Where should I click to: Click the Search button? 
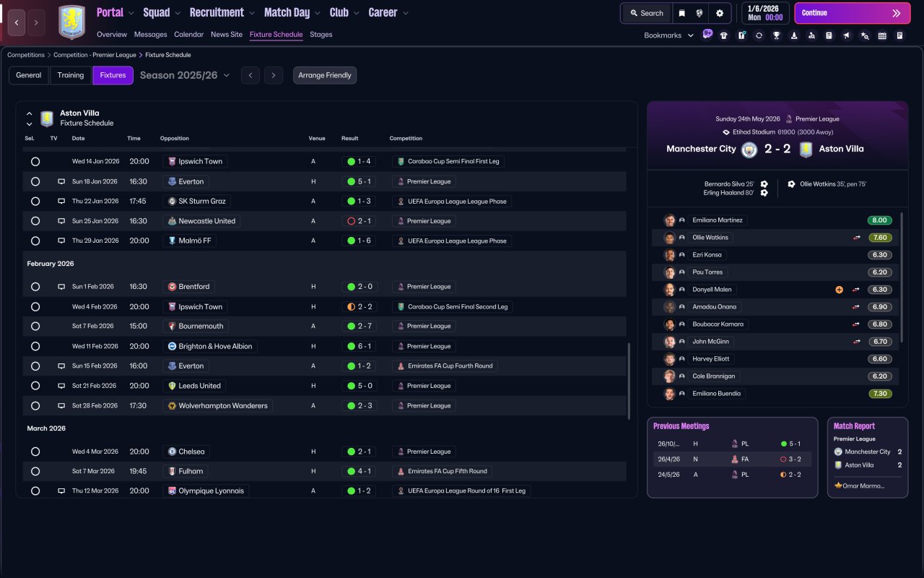pos(647,13)
